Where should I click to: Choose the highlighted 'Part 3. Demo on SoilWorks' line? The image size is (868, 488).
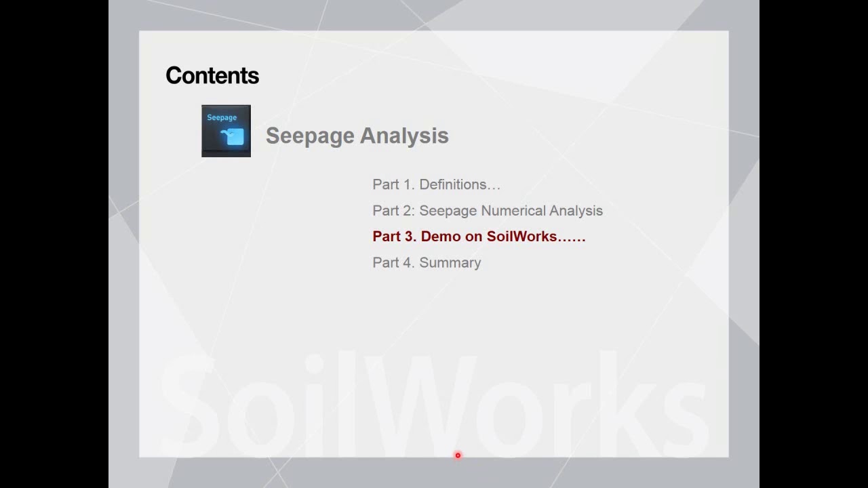point(479,237)
